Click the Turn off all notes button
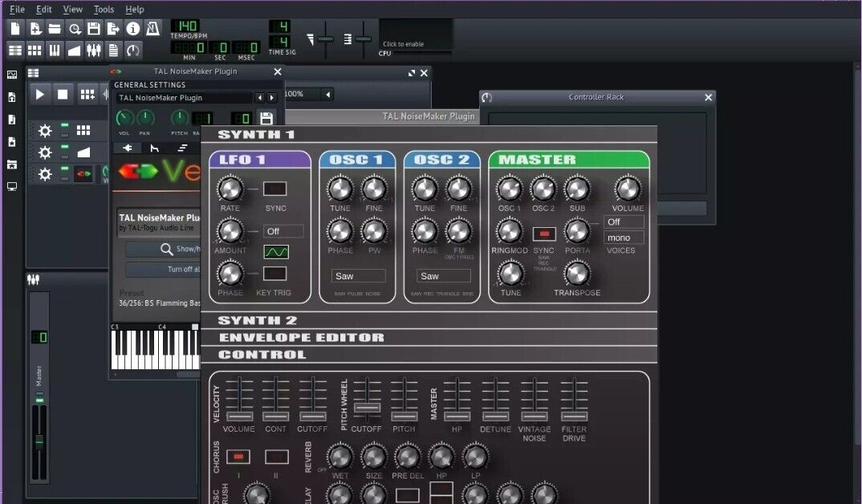The height and width of the screenshot is (504, 862). pos(163,270)
